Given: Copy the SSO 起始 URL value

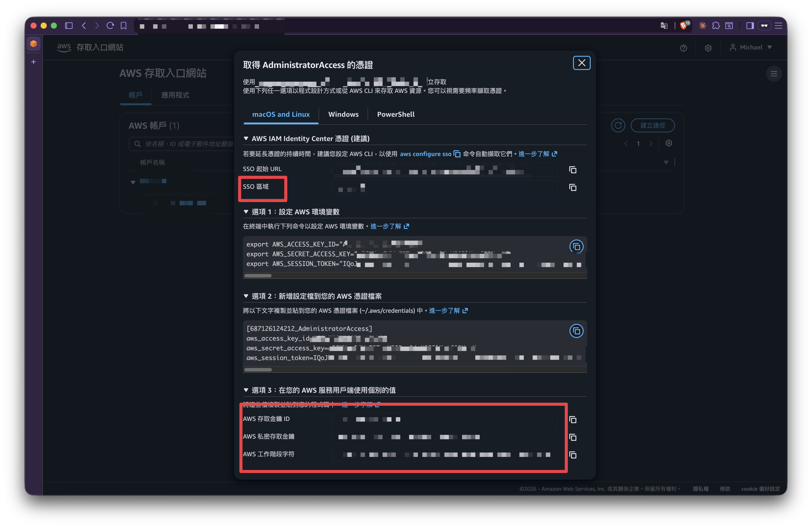Looking at the screenshot, I should click(x=573, y=170).
